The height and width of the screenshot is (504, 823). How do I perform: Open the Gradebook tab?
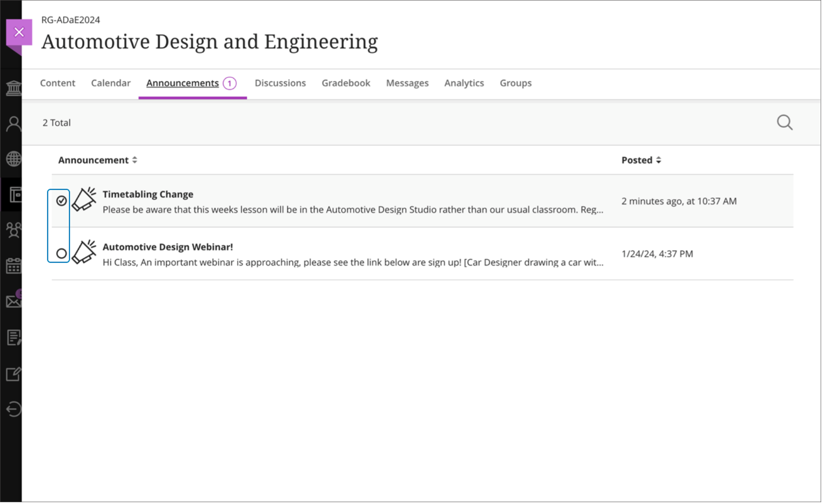coord(346,83)
